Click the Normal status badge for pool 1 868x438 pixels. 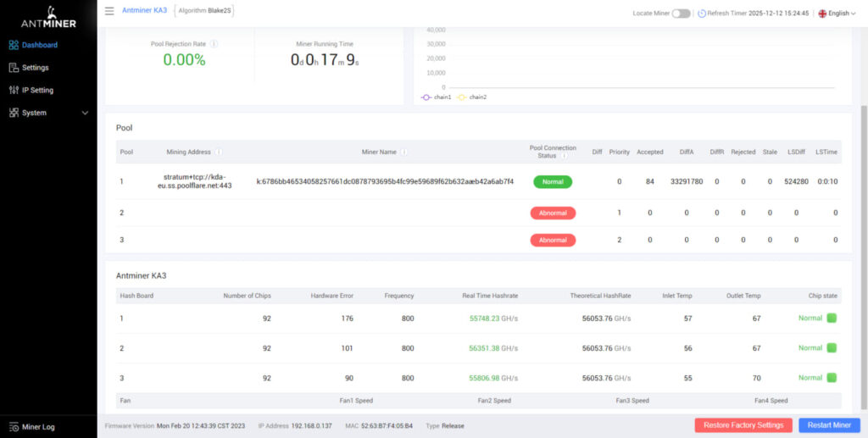(x=553, y=182)
